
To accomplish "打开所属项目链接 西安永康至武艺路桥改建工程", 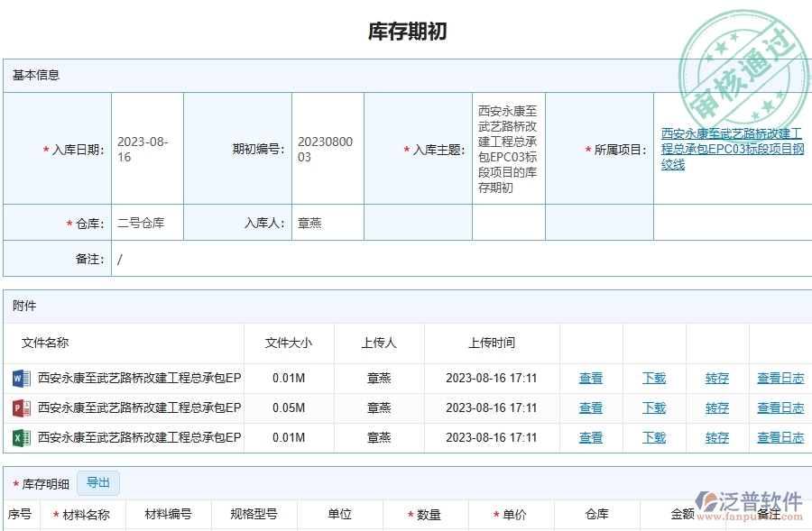I will [x=729, y=149].
